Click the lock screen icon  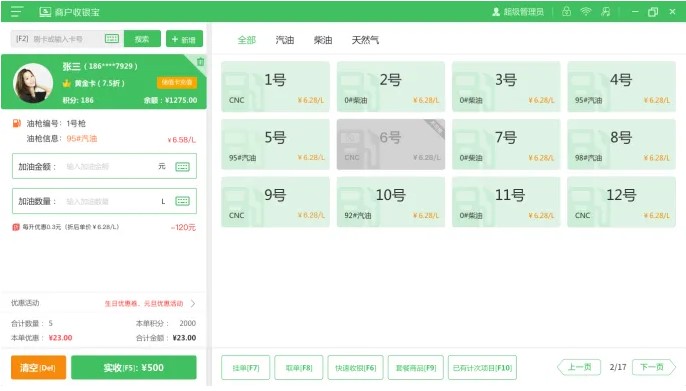tap(566, 11)
